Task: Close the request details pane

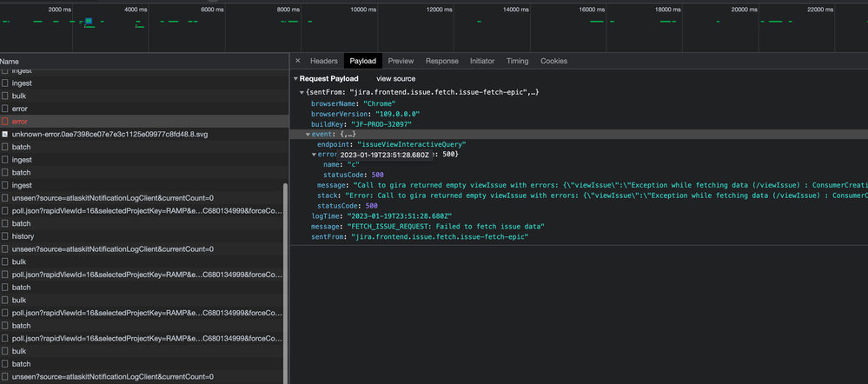Action: tap(298, 61)
